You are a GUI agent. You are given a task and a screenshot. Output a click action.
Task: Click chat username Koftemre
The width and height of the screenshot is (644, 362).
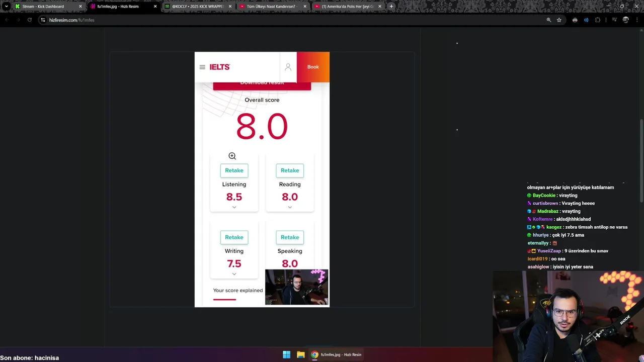(x=542, y=219)
